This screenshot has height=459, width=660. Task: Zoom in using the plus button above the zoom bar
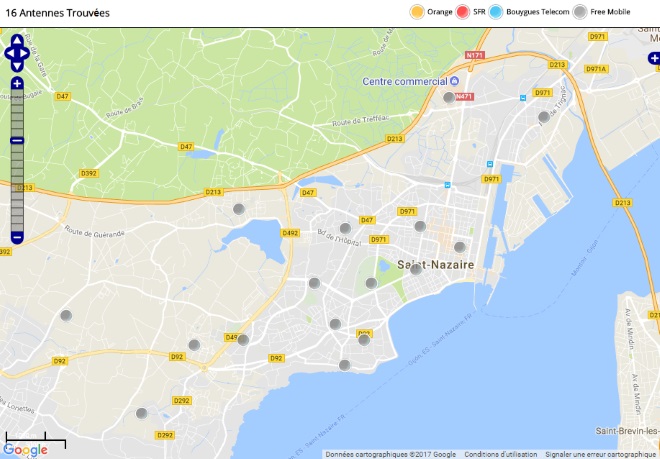(x=17, y=83)
